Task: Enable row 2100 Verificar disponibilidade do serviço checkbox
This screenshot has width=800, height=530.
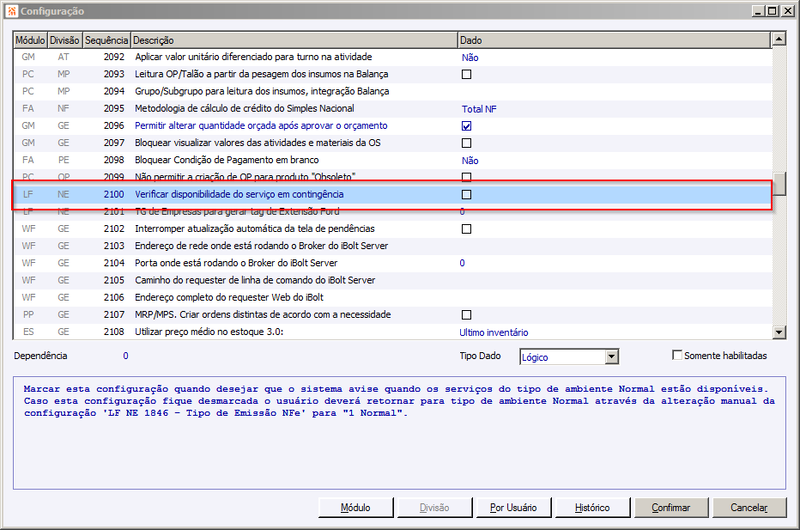Action: (x=466, y=194)
